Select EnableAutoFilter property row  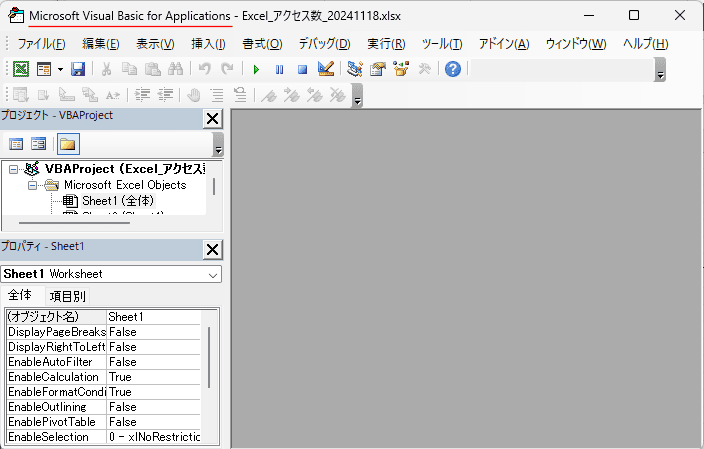[x=104, y=362]
